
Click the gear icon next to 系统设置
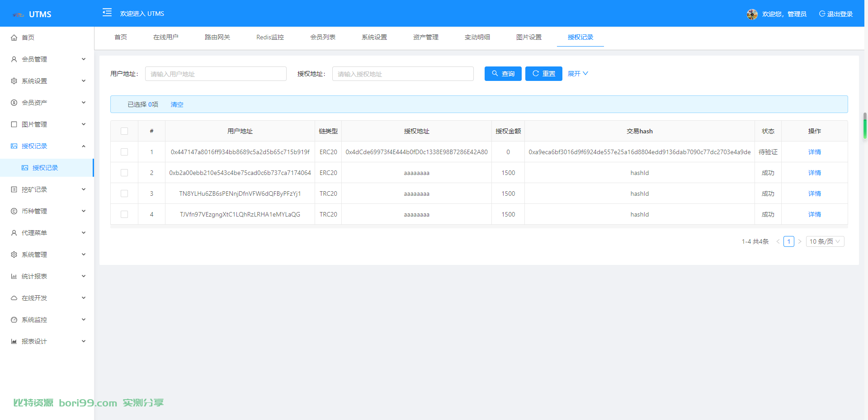click(x=14, y=81)
